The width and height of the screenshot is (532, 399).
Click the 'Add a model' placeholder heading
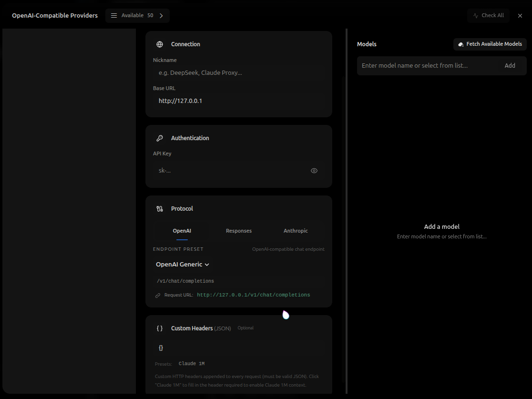click(x=441, y=226)
